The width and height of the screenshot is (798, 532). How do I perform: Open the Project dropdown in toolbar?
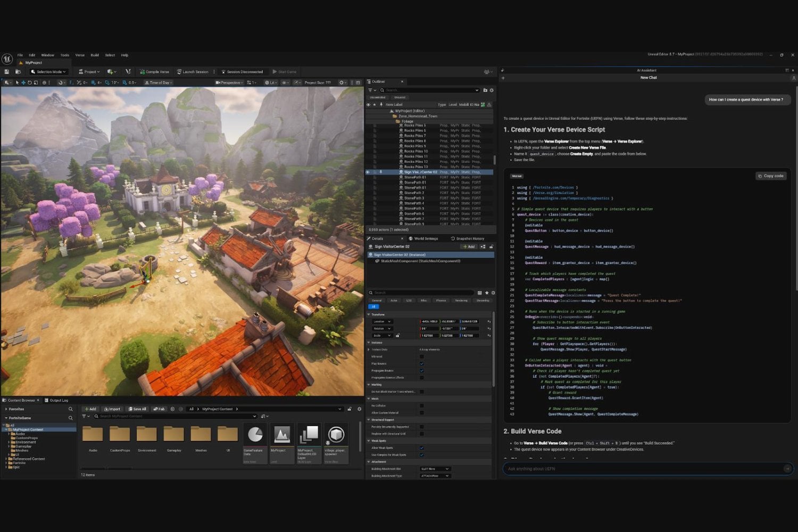[x=89, y=72]
